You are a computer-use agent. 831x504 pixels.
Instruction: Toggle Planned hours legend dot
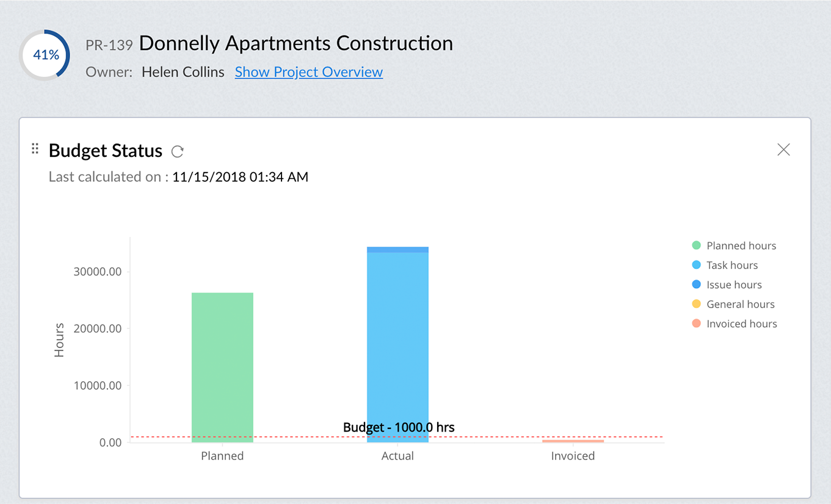(x=697, y=246)
